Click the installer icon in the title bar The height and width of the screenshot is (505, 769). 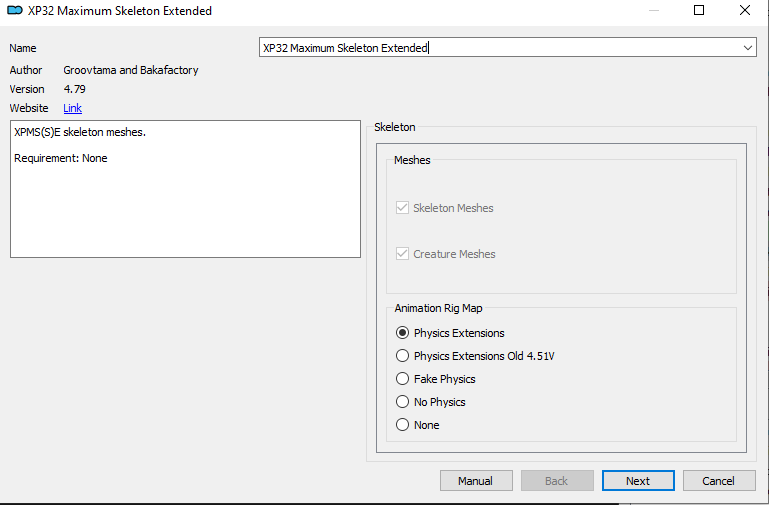(x=15, y=10)
